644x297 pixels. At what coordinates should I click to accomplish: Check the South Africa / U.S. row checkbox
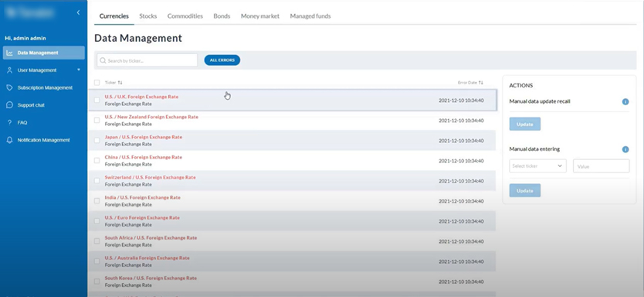pyautogui.click(x=97, y=241)
